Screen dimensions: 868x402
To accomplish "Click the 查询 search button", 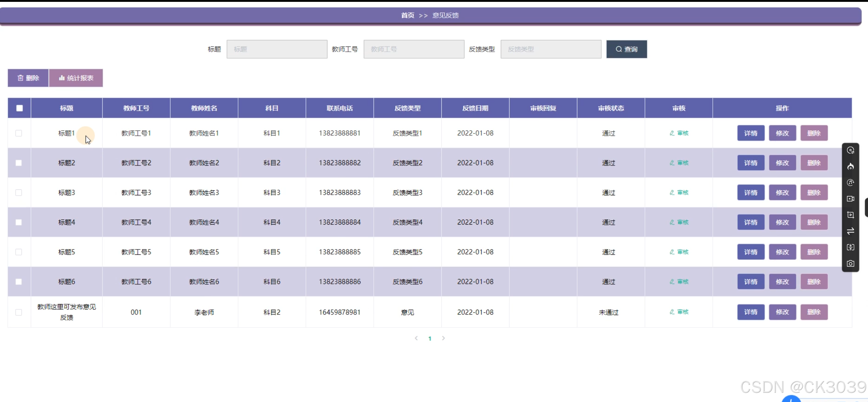I will point(626,49).
